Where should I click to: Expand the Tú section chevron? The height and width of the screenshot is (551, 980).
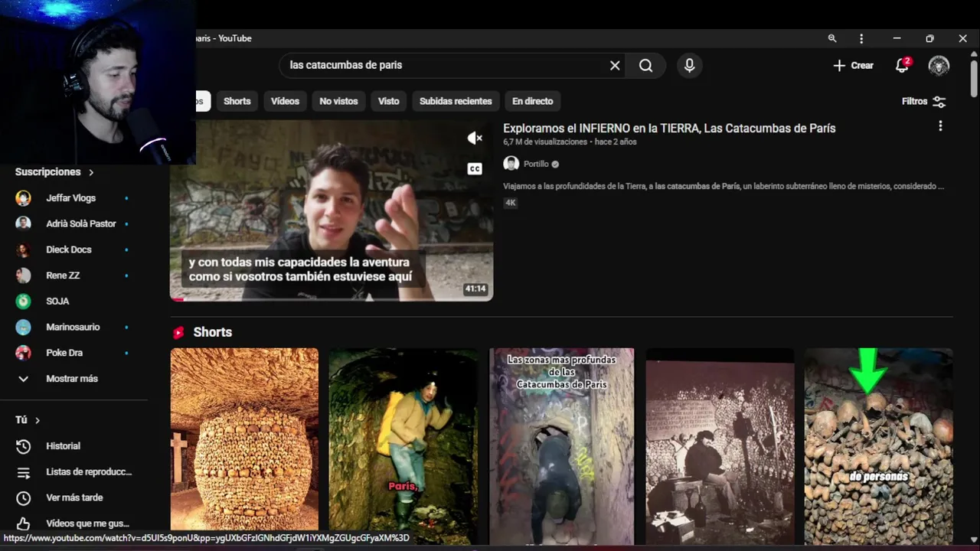tap(38, 420)
